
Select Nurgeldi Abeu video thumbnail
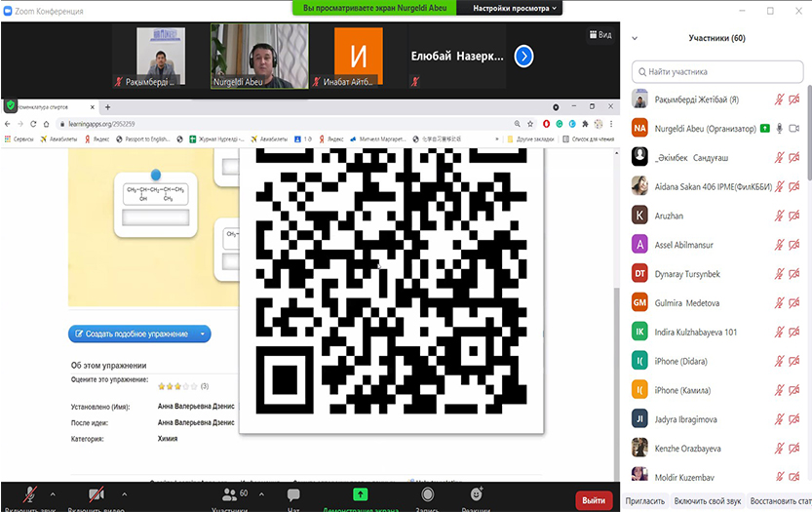point(259,56)
